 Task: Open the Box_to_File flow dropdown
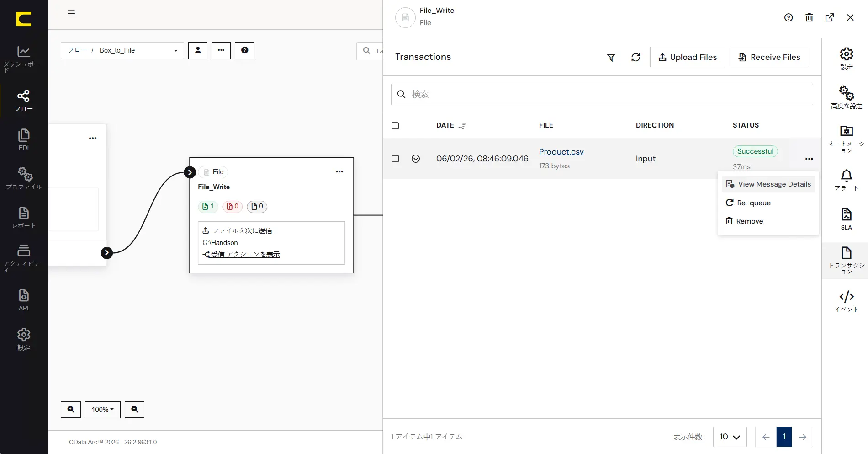tap(122, 50)
